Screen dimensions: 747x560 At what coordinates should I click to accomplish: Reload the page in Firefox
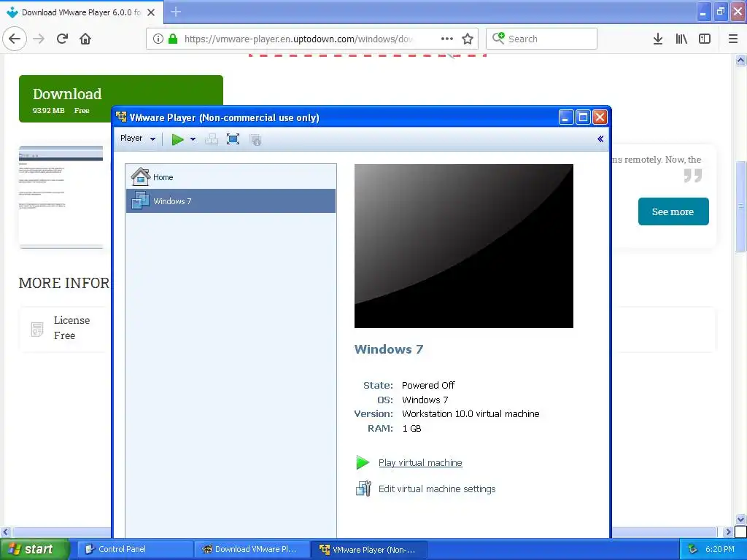(x=63, y=39)
